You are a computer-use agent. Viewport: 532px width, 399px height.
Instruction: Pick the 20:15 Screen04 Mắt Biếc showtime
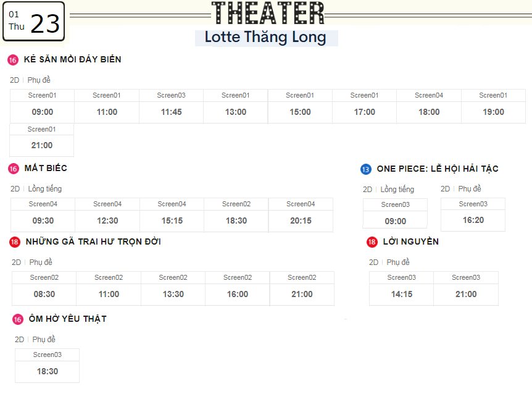click(x=301, y=215)
